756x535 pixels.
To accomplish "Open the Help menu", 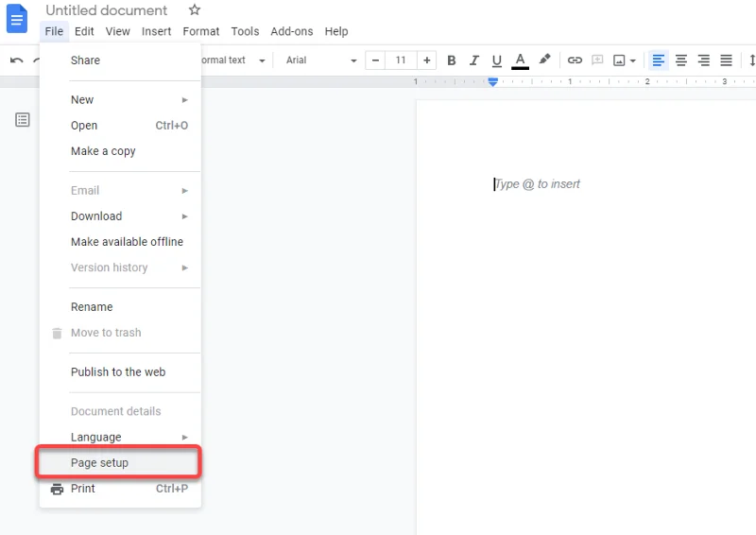I will point(336,31).
